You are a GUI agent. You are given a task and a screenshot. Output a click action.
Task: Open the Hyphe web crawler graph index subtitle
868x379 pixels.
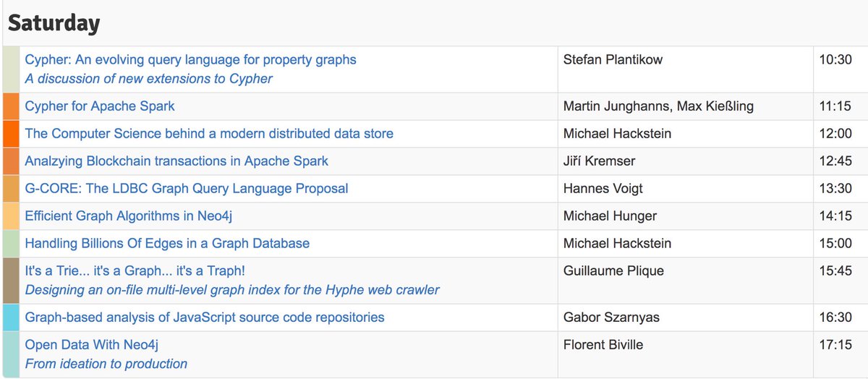coord(232,290)
